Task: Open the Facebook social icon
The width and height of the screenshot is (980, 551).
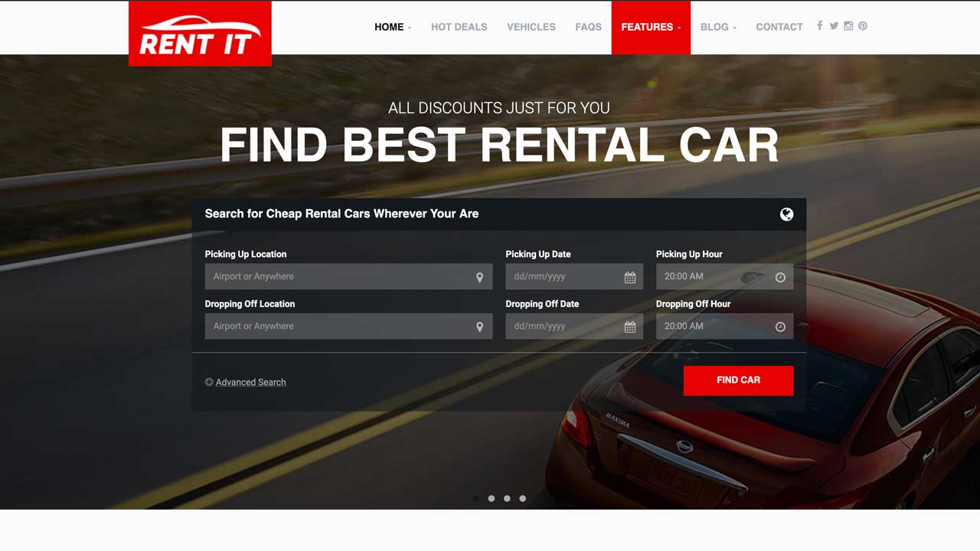Action: pyautogui.click(x=819, y=26)
